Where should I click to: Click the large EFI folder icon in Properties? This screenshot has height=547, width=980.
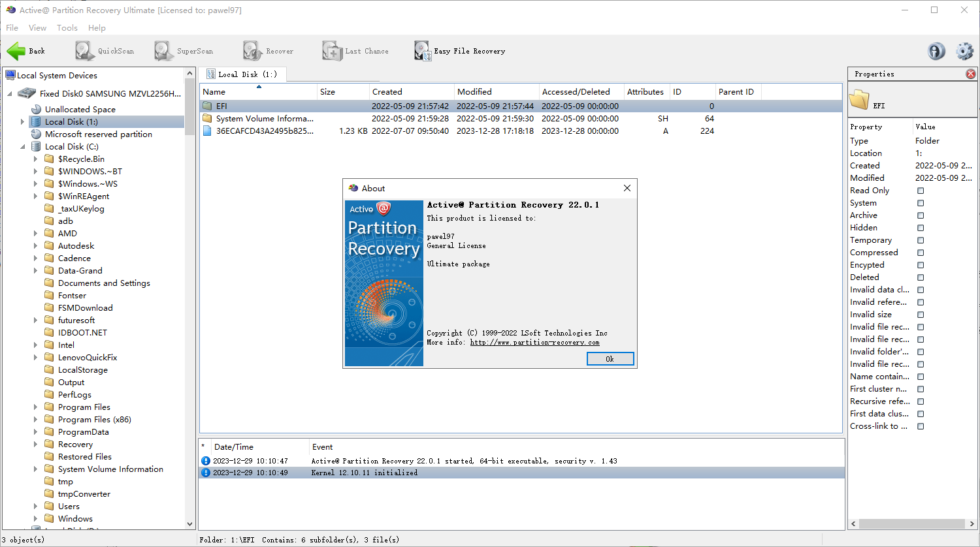click(x=859, y=101)
